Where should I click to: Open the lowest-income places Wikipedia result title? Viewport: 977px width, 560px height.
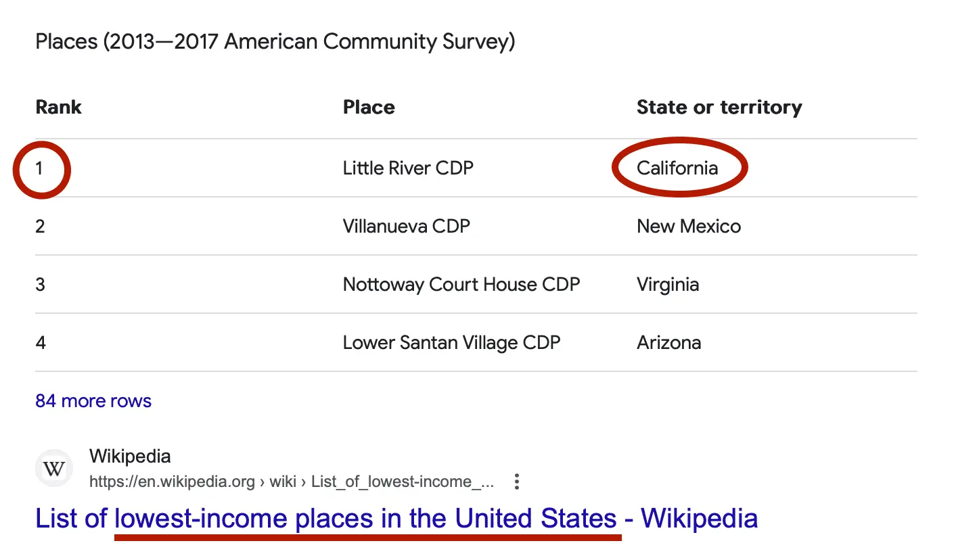[x=396, y=519]
